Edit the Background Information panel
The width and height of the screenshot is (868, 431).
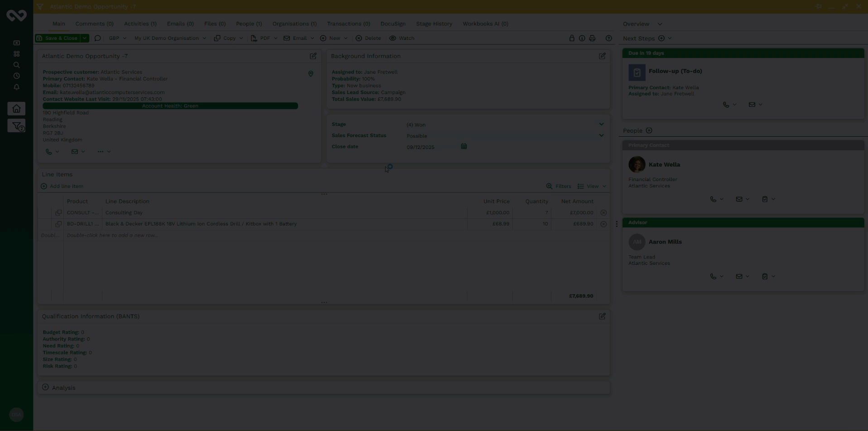(x=602, y=56)
